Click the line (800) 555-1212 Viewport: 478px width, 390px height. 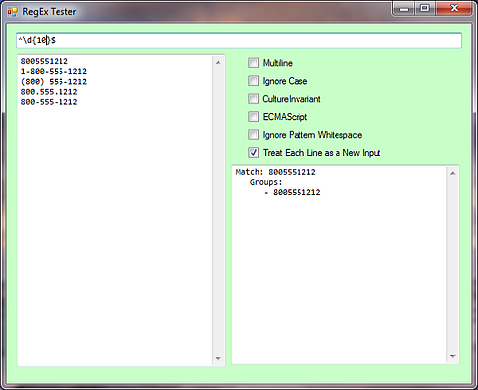54,82
